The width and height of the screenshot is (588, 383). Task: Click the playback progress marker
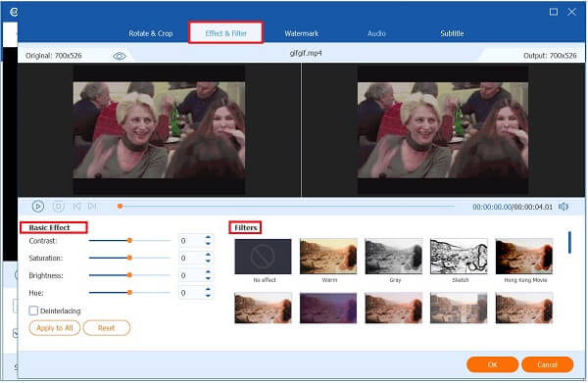(120, 206)
